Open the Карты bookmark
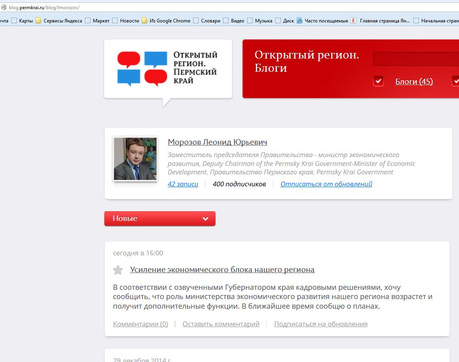The image size is (459, 362). click(x=22, y=21)
